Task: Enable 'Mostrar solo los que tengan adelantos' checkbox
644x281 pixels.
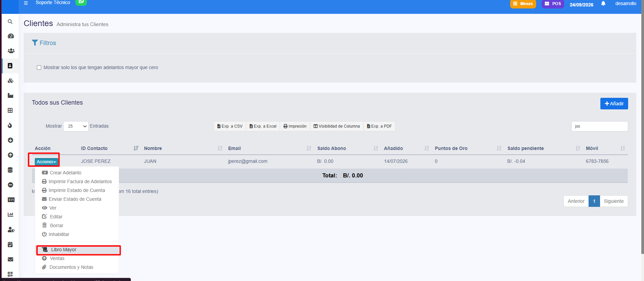Action: click(39, 68)
